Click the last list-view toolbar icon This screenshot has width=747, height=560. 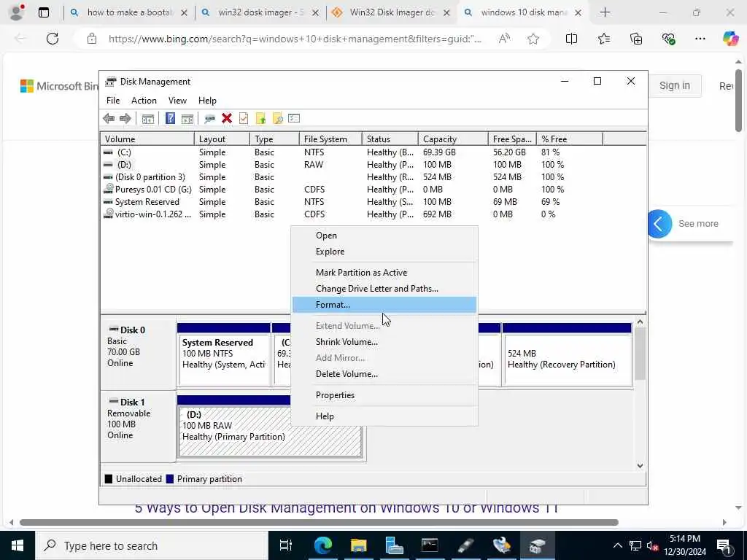click(294, 118)
